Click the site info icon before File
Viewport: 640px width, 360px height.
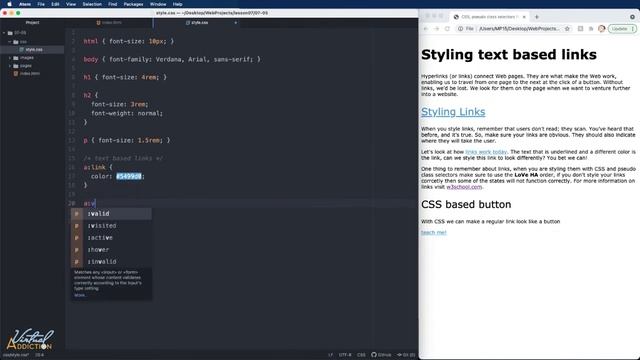[460, 29]
